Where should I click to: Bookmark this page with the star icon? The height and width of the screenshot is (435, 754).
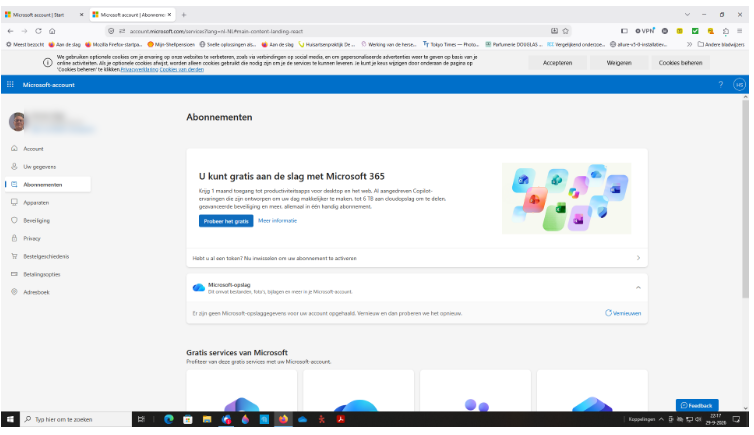[x=566, y=31]
